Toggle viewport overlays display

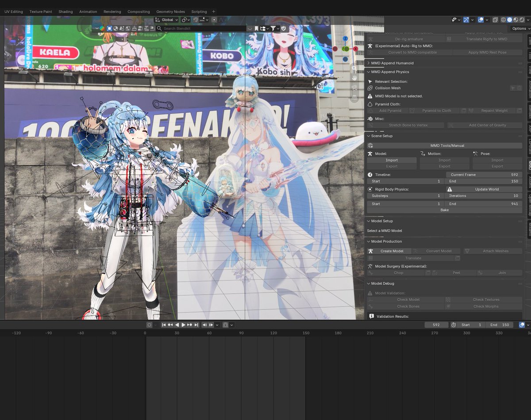pos(481,20)
